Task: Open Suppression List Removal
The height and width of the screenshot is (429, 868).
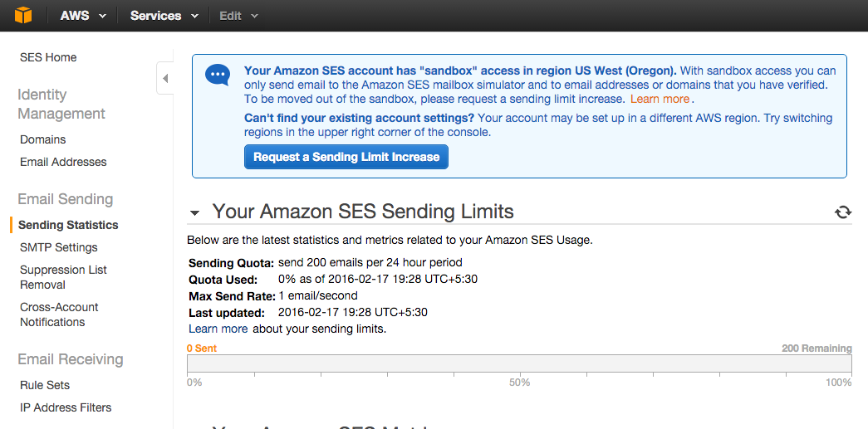Action: click(x=63, y=277)
